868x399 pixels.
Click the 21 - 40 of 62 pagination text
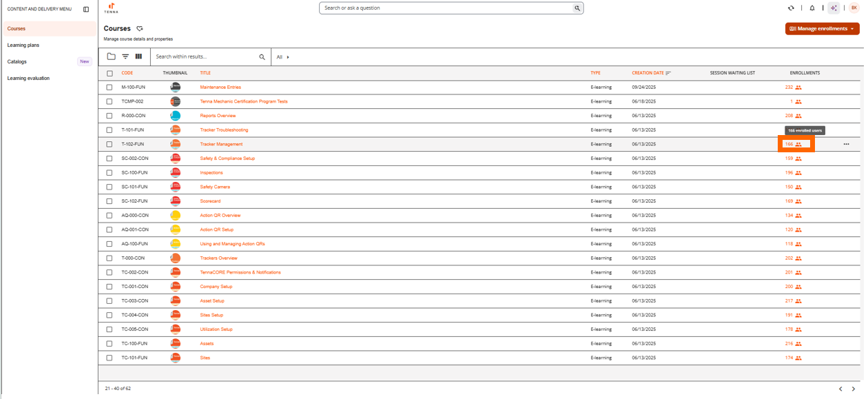coord(118,389)
